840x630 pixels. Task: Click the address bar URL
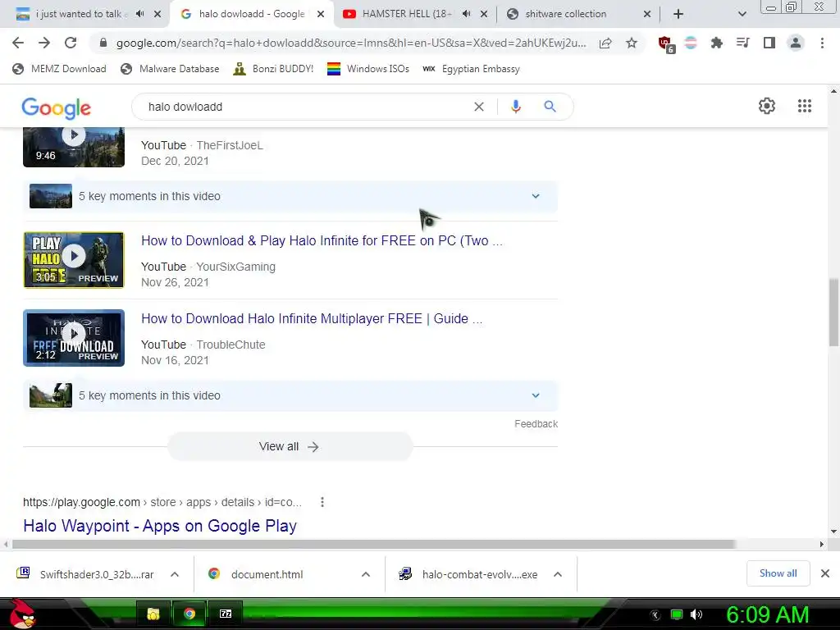point(351,43)
